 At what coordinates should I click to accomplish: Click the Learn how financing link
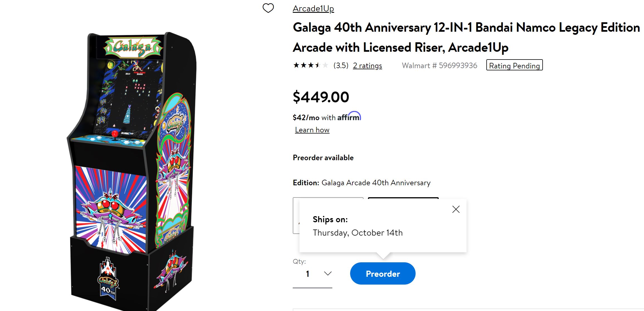(x=312, y=130)
